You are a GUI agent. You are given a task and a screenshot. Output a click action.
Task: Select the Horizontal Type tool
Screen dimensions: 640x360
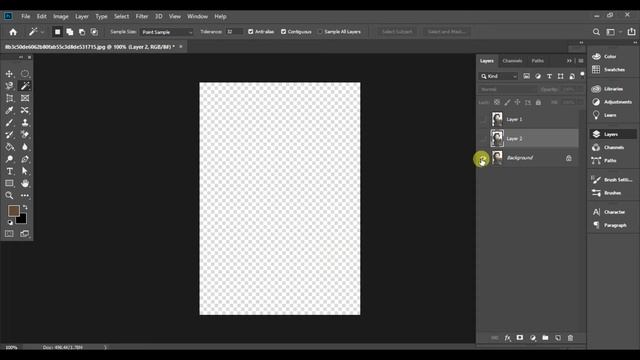click(9, 171)
